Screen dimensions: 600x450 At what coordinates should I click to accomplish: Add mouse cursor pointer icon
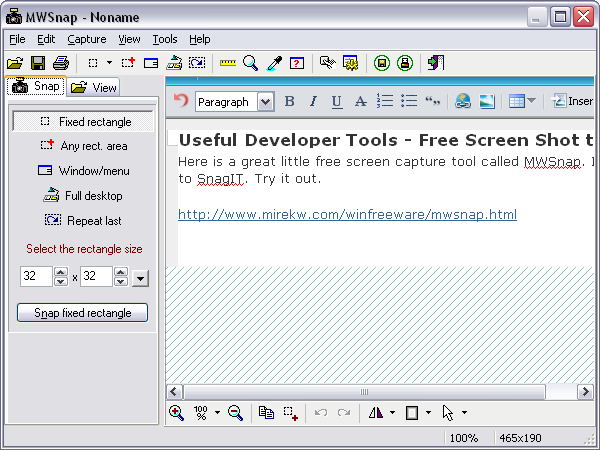click(448, 413)
